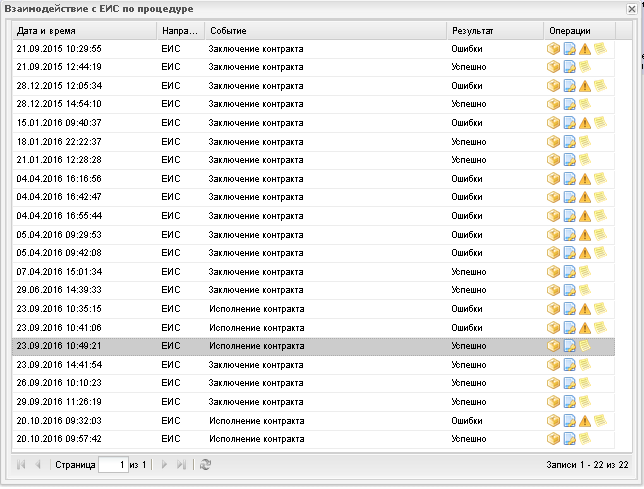
Task: Select date cell '07.04.2016 15:01:34'
Action: point(59,272)
